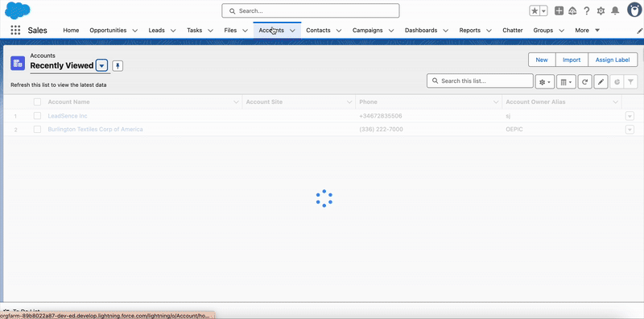
Task: Open the Help question mark icon
Action: (587, 11)
